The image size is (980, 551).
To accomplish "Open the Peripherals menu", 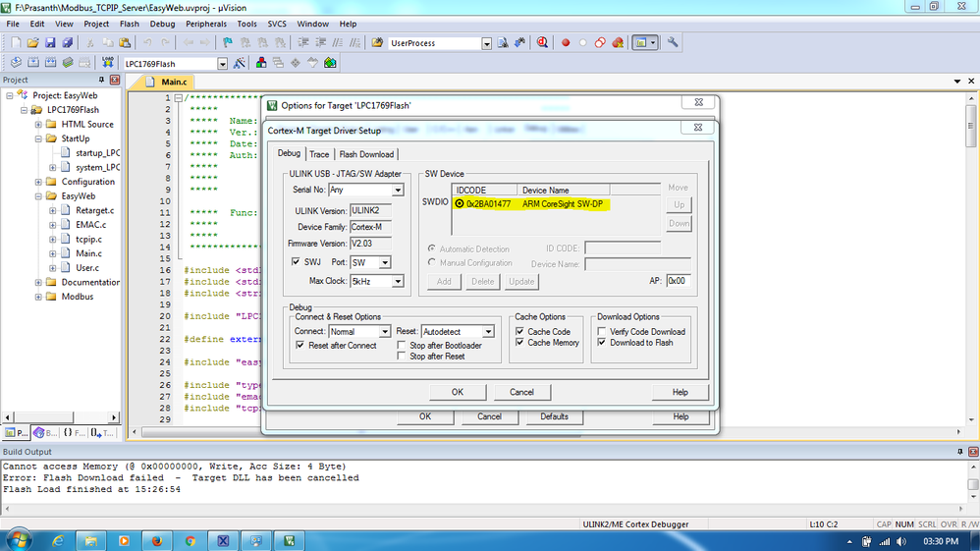I will tap(205, 24).
